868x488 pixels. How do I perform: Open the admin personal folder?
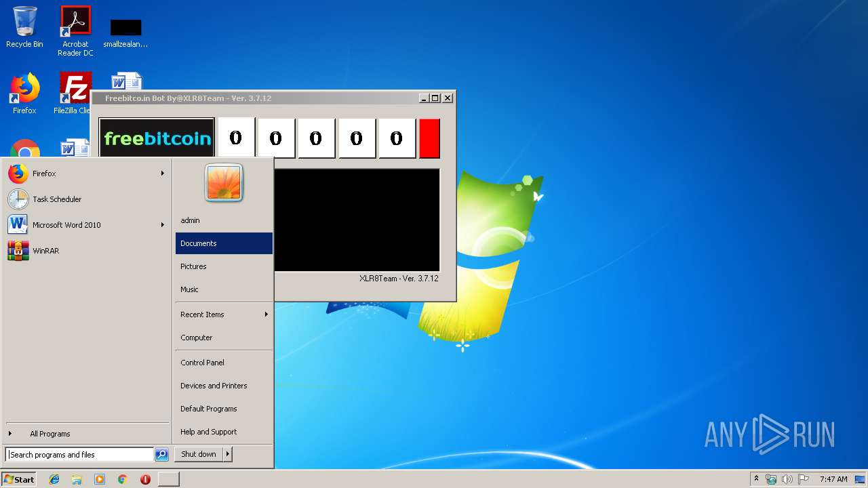[224, 220]
